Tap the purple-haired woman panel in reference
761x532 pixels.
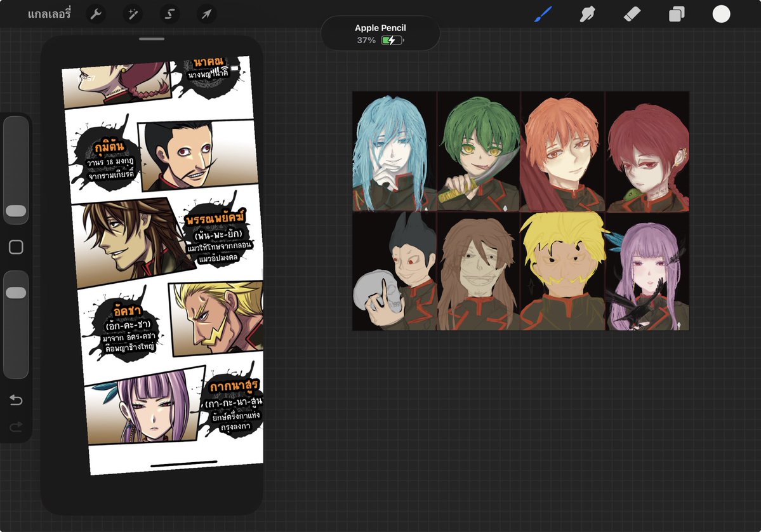coord(145,406)
